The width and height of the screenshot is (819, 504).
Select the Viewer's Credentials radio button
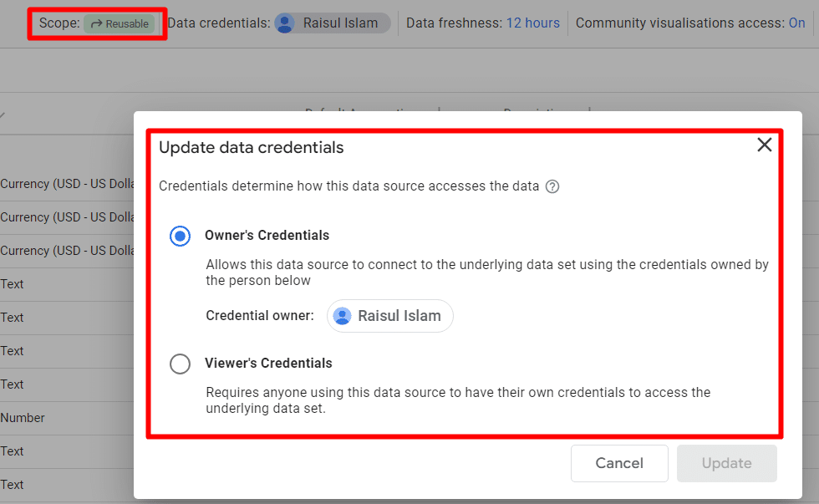(180, 364)
